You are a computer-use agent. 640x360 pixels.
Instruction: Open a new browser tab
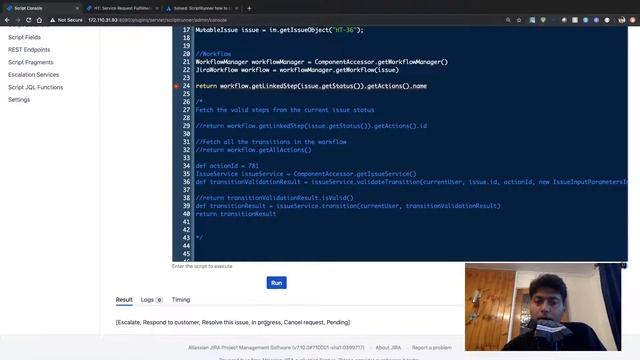(x=249, y=8)
